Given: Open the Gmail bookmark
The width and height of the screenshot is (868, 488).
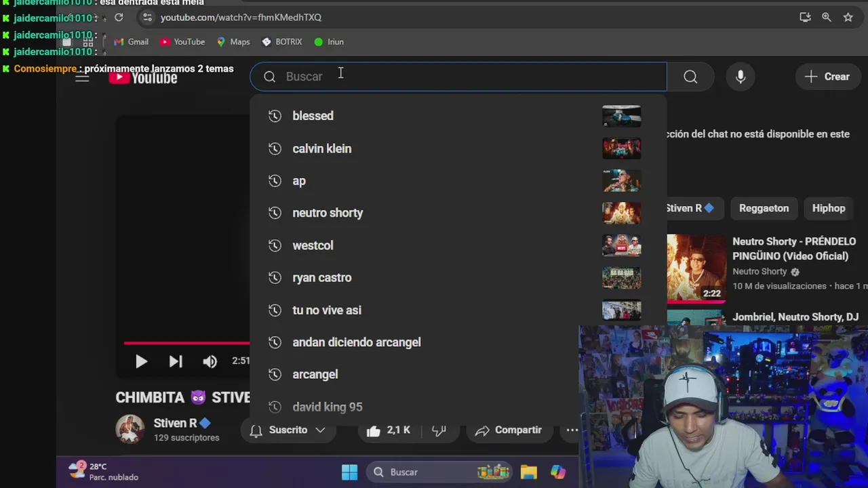Looking at the screenshot, I should 131,42.
